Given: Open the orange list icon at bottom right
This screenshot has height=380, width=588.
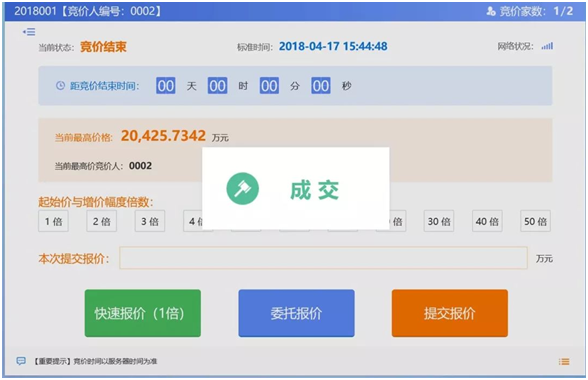Looking at the screenshot, I should pos(564,362).
